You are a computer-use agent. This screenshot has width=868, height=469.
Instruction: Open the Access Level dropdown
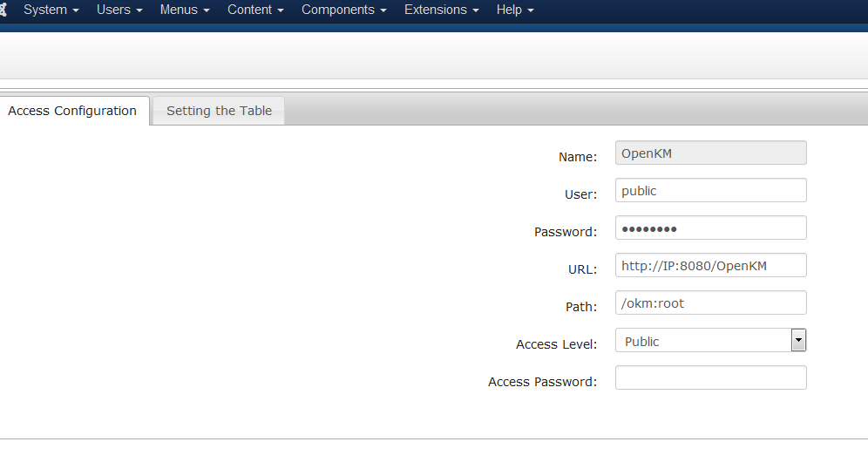[x=702, y=341]
